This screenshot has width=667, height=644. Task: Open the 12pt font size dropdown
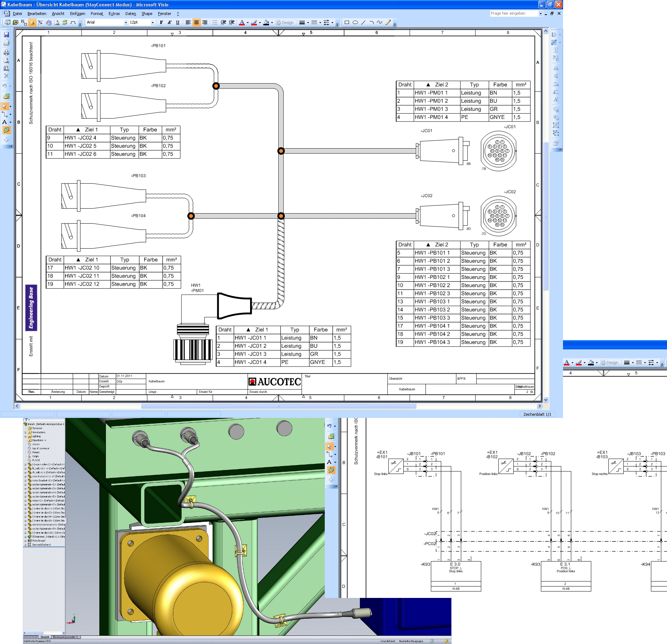[153, 23]
